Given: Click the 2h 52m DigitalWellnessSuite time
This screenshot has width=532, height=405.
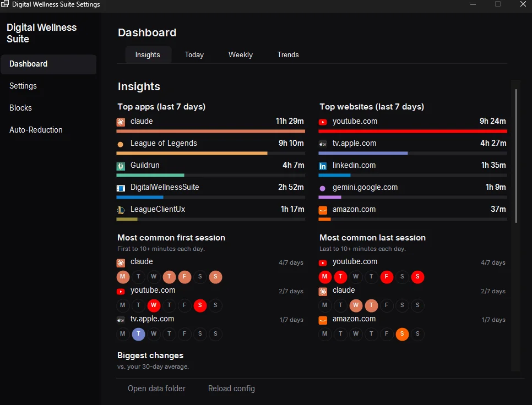Looking at the screenshot, I should [291, 188].
